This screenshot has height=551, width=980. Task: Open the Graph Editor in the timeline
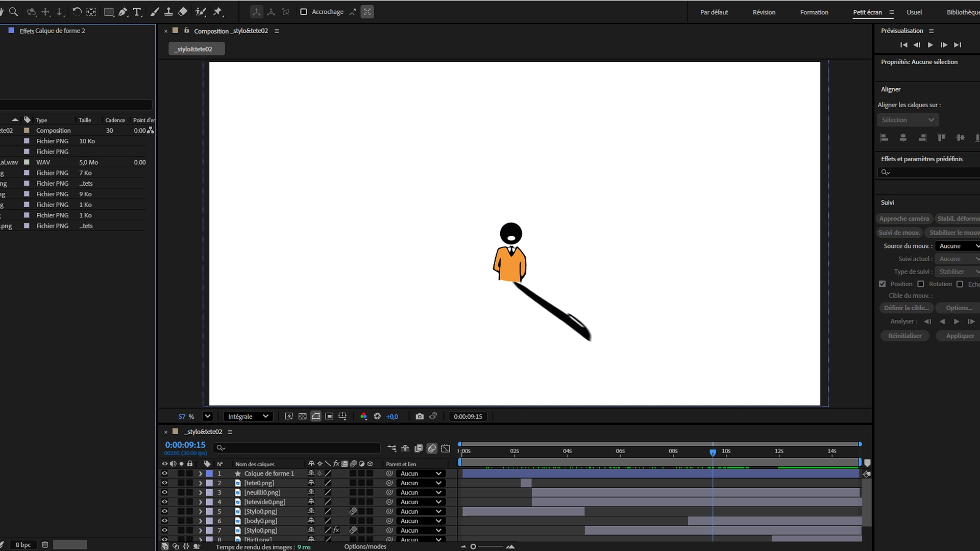(x=446, y=448)
